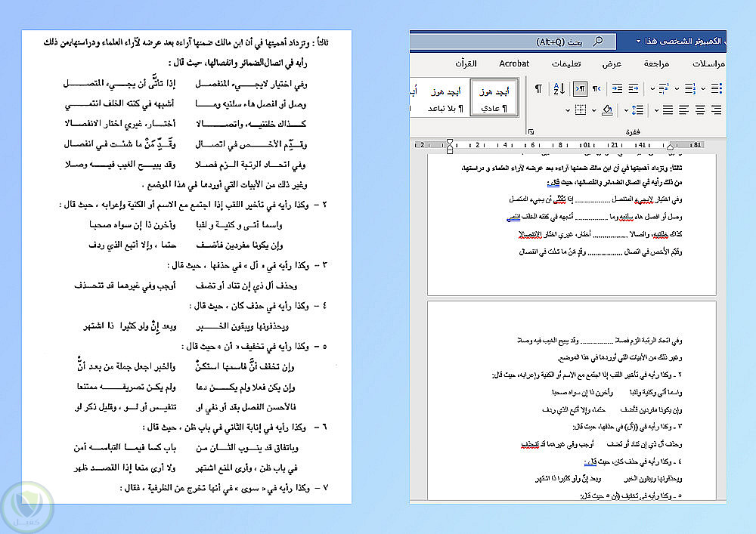This screenshot has height=534, width=756.
Task: Click underlined word 'قلل' in Word first page
Action: [553, 183]
